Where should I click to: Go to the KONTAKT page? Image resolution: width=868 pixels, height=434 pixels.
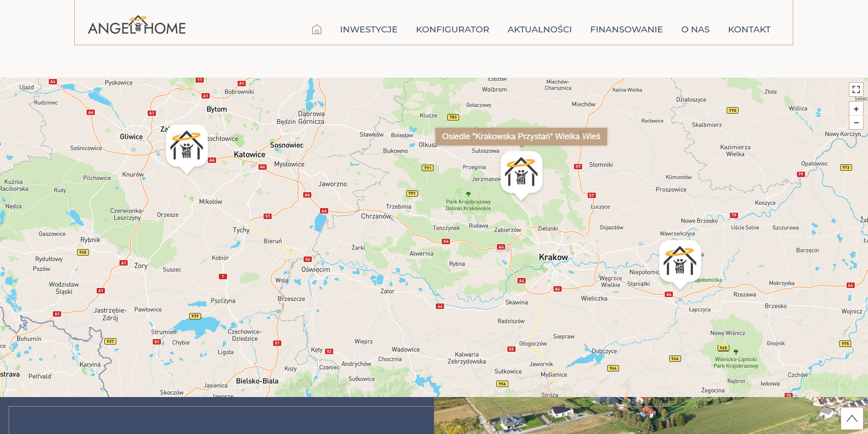point(749,29)
